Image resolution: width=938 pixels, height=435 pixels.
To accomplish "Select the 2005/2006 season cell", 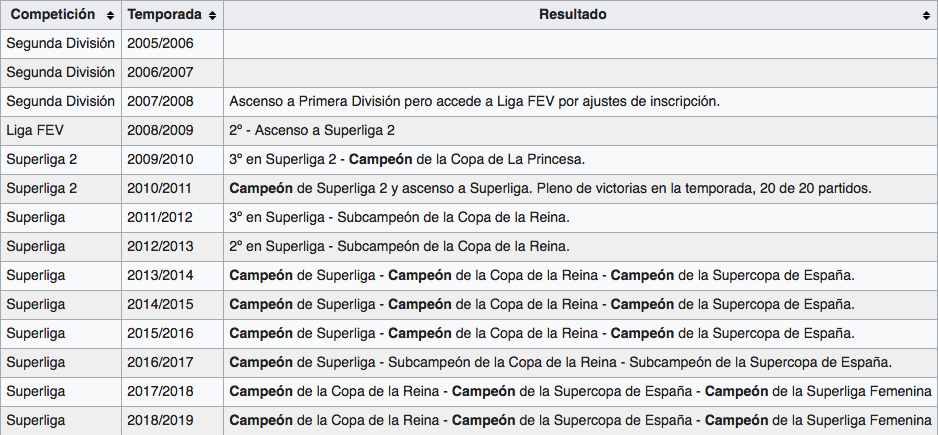I will (x=160, y=44).
